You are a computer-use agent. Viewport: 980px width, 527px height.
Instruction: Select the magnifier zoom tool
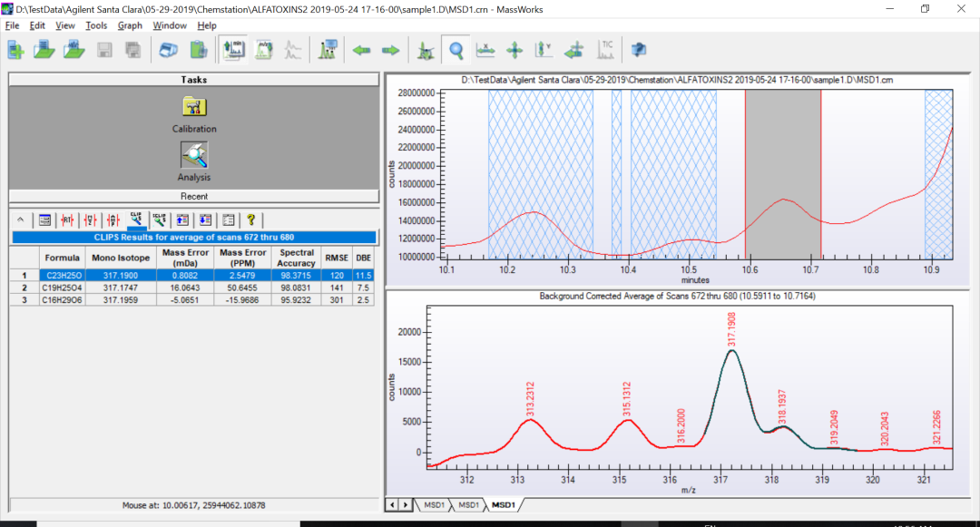(456, 50)
